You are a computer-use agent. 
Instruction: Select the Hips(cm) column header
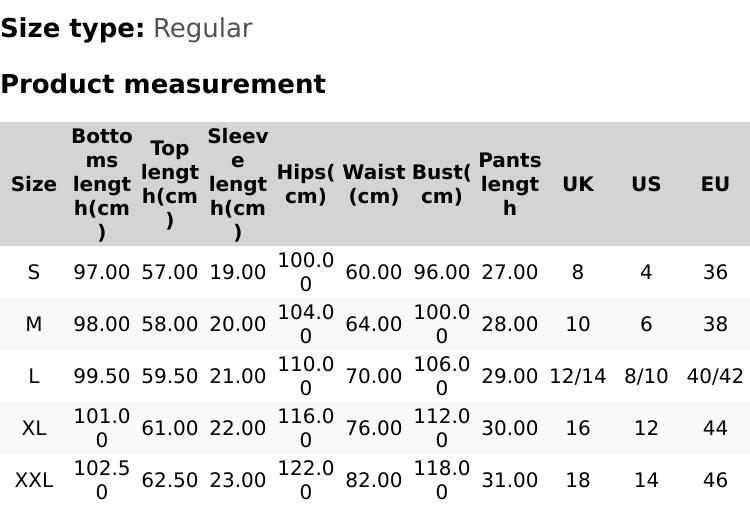306,184
